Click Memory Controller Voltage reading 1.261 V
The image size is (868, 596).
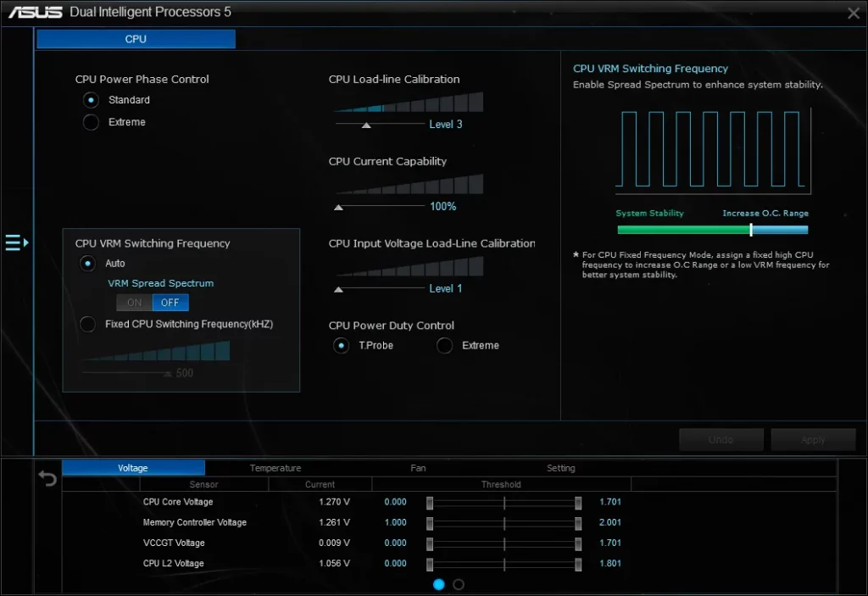tap(334, 523)
